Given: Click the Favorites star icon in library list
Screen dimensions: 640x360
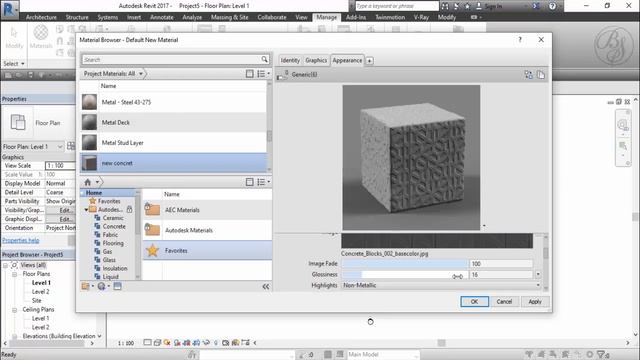Looking at the screenshot, I should tap(152, 250).
